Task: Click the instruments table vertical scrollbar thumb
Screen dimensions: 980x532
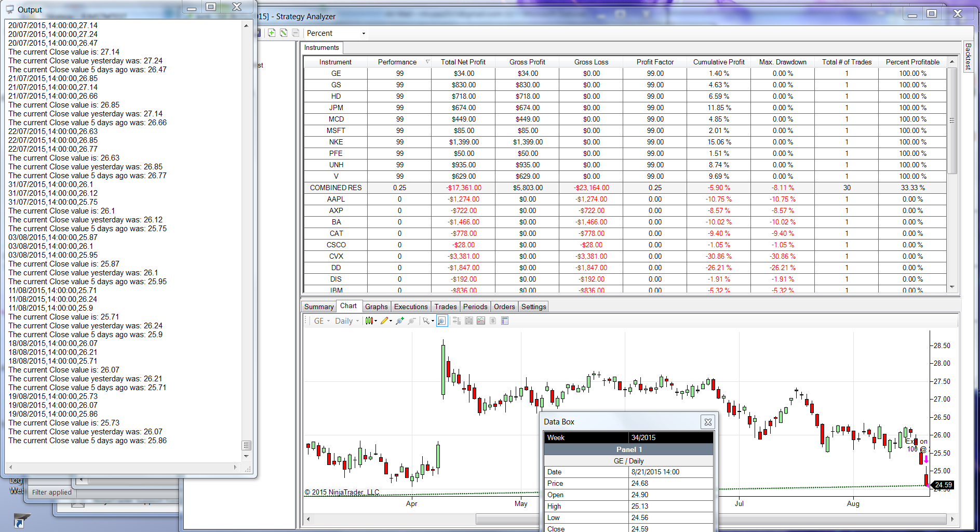Action: (x=952, y=121)
